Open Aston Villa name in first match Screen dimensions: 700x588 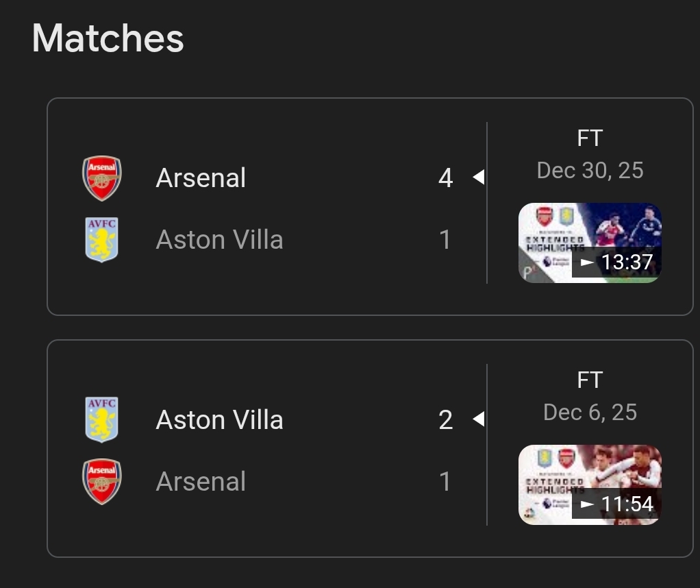coord(220,239)
